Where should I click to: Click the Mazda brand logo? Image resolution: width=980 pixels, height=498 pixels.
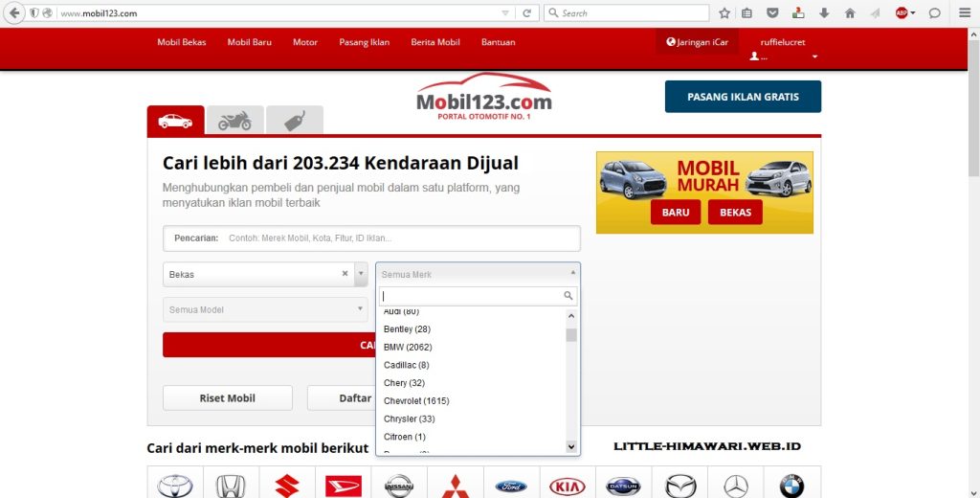680,485
